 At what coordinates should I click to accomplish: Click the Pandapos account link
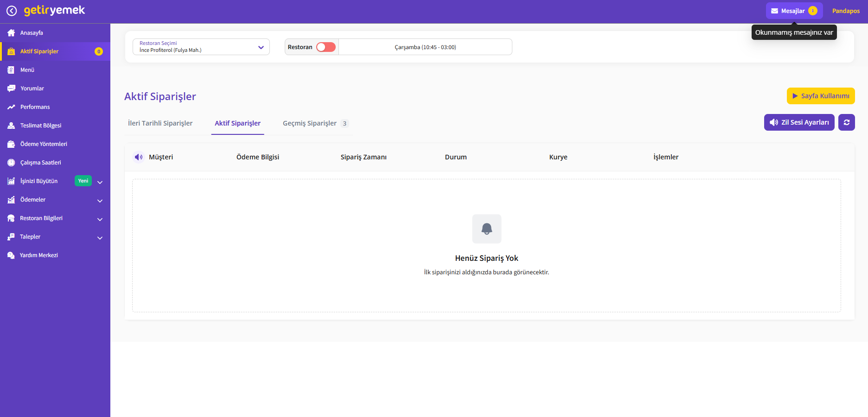click(846, 11)
